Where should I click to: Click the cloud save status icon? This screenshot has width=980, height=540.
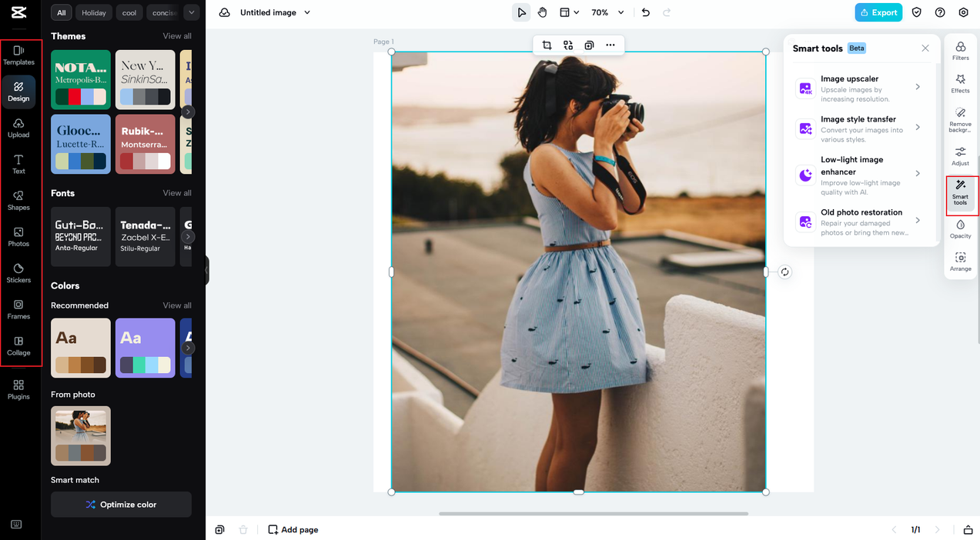click(224, 12)
